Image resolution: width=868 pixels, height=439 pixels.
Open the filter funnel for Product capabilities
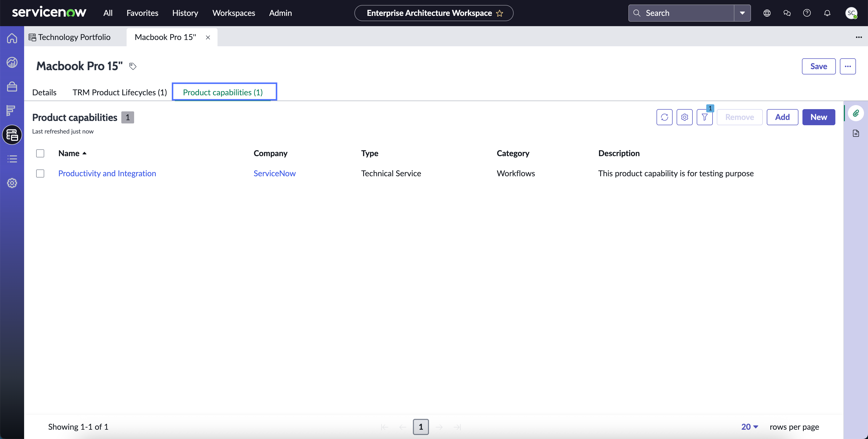(704, 117)
